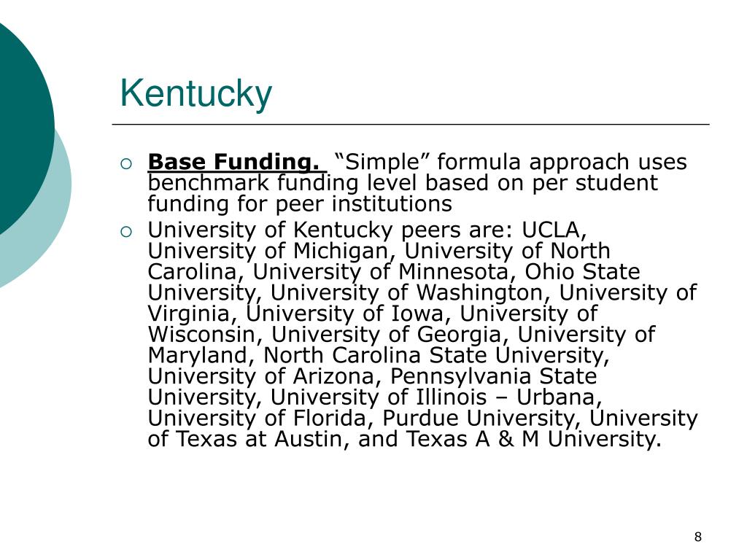Click the Kentucky slide title
747x560 pixels.
point(196,94)
